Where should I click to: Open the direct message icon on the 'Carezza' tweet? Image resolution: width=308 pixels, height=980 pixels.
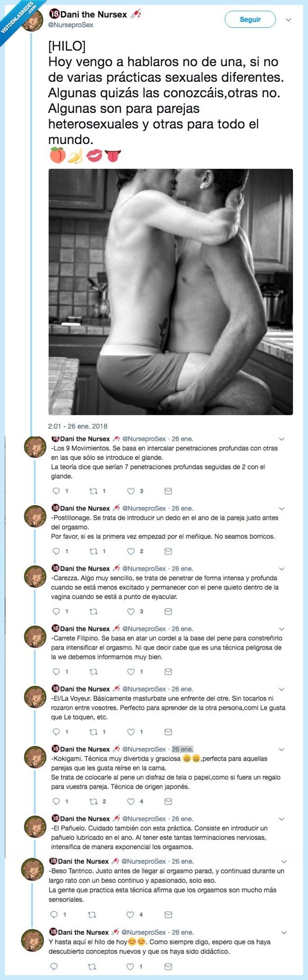pyautogui.click(x=168, y=612)
